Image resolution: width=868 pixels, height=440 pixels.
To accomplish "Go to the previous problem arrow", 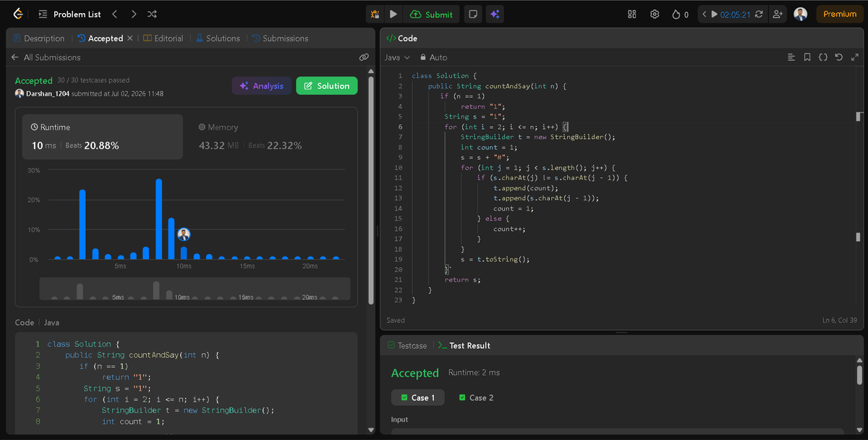I will [115, 14].
